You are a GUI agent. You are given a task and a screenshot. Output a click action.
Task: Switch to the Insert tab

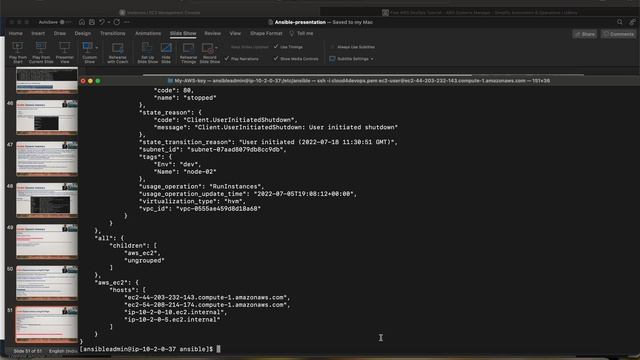pos(38,33)
